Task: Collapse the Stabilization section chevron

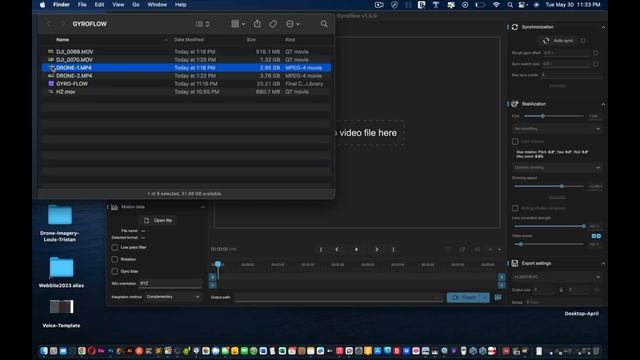Action: click(x=603, y=104)
